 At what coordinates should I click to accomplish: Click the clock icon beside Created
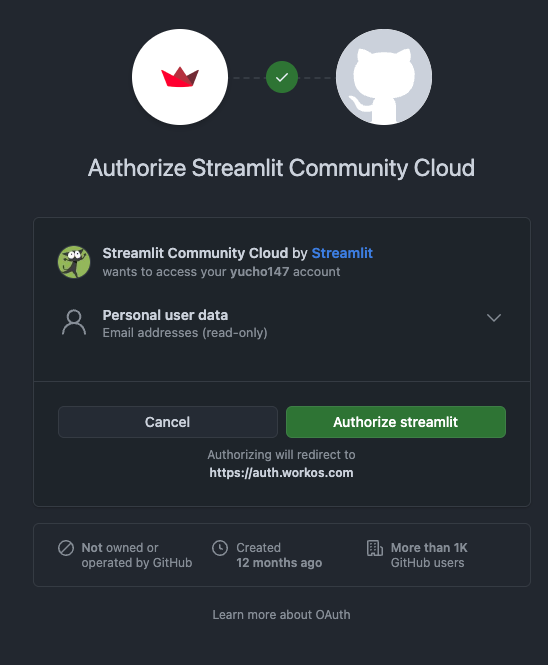click(220, 548)
